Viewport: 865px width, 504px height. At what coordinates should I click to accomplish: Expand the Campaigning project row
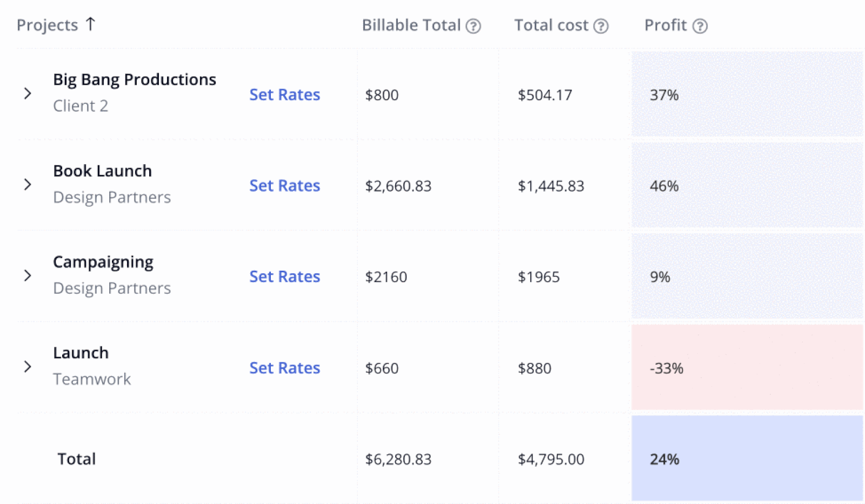[28, 275]
